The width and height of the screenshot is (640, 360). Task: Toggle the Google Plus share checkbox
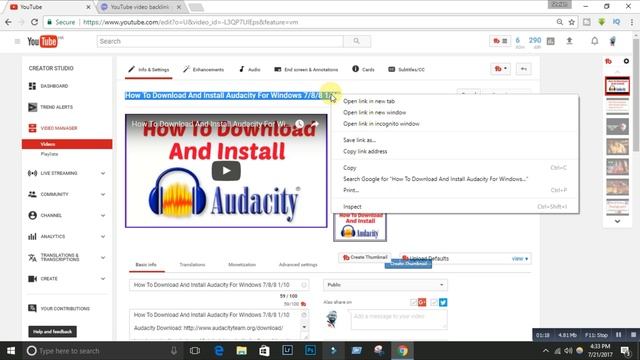pos(413,302)
